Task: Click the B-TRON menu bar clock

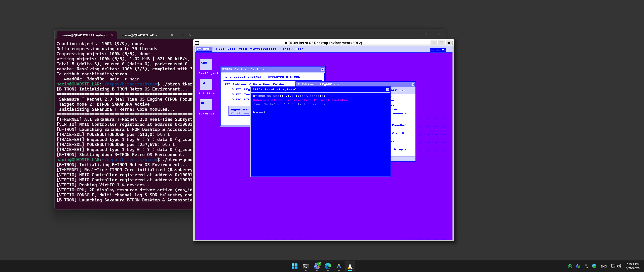Action: [x=438, y=50]
